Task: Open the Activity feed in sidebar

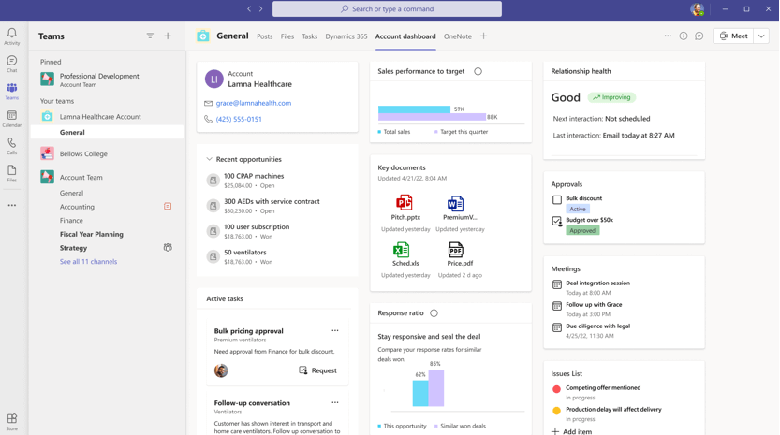Action: click(12, 36)
